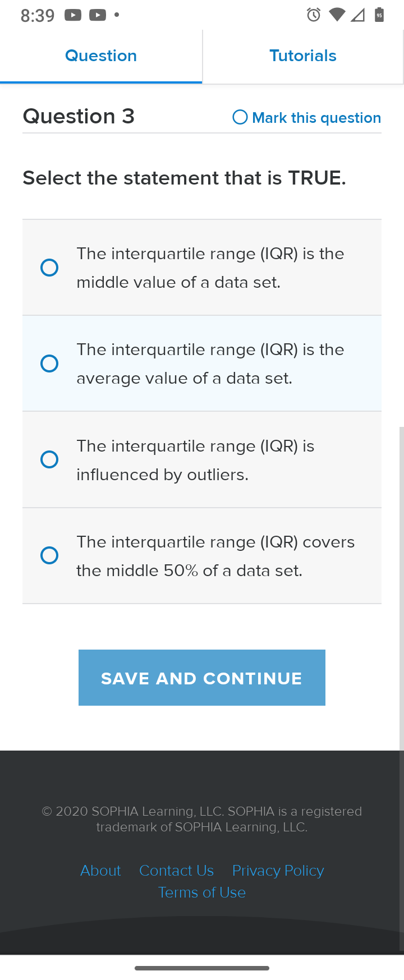Switch to the Question tab
The height and width of the screenshot is (980, 404).
[x=101, y=56]
